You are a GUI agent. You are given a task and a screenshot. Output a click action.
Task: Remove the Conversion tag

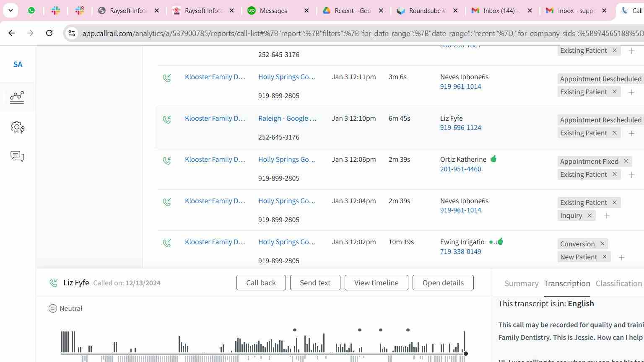coord(602,244)
